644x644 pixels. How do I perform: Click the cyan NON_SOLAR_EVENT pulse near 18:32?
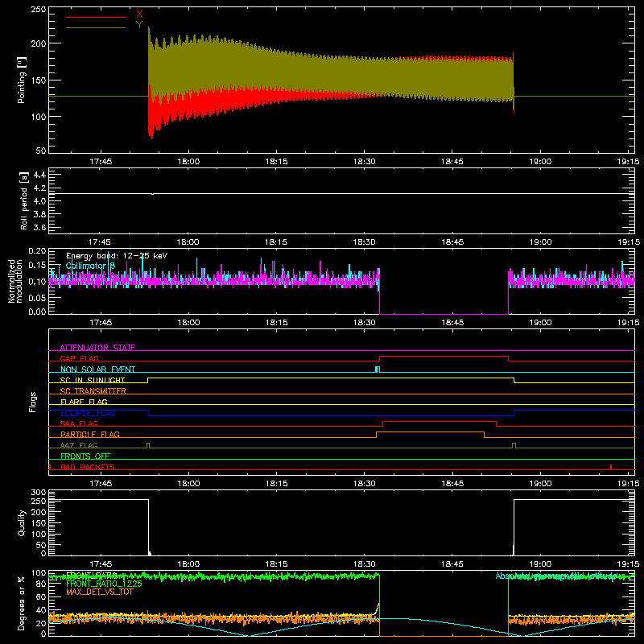tap(378, 369)
